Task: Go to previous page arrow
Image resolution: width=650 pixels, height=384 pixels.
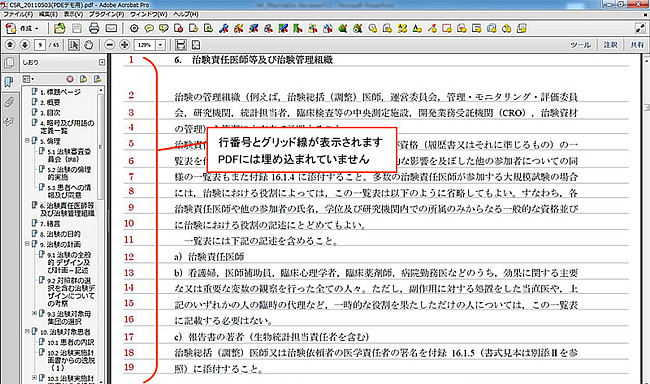Action: (10, 45)
